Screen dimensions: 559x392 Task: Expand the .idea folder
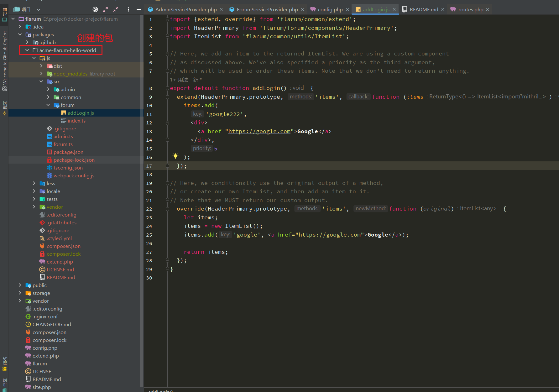point(20,27)
